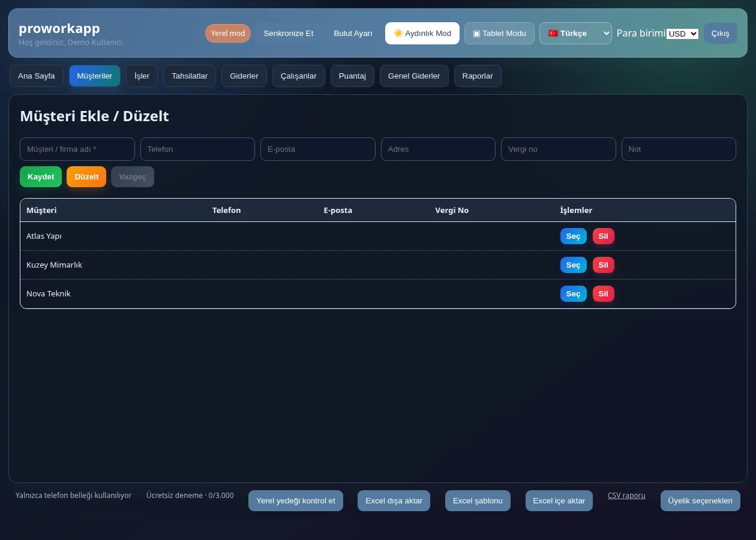Click Excel dışa aktar button
The height and width of the screenshot is (540, 756).
pos(394,500)
